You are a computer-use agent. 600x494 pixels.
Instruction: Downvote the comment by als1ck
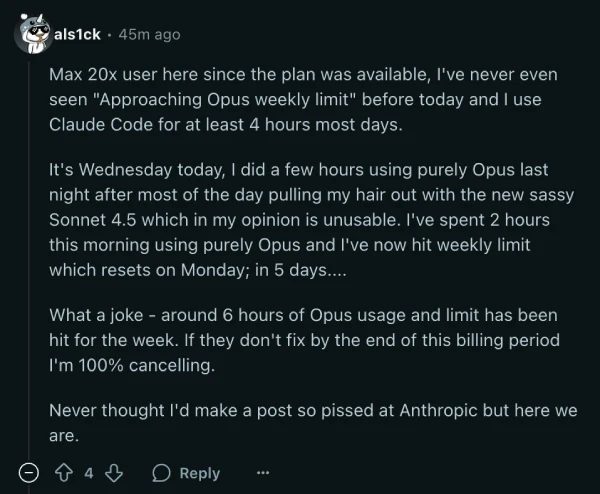click(113, 473)
